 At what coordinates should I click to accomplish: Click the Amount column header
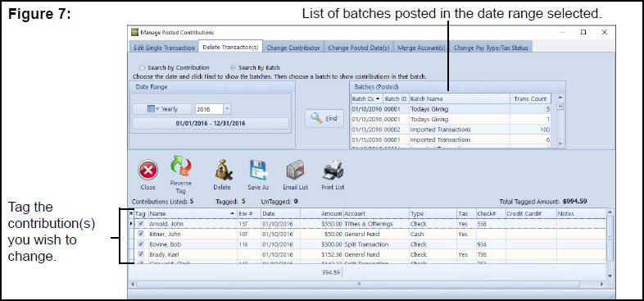pos(321,213)
